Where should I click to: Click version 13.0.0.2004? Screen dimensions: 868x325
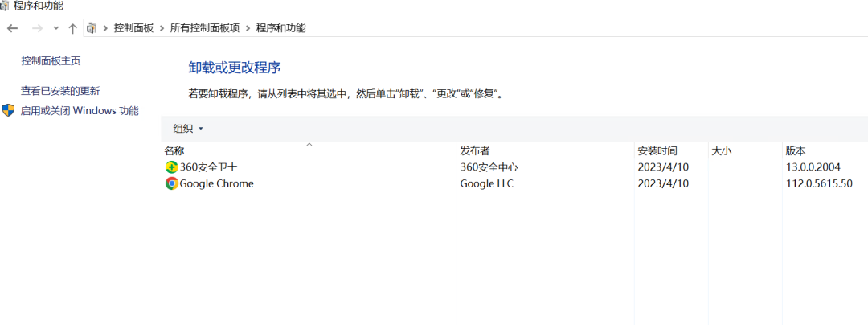pyautogui.click(x=813, y=167)
